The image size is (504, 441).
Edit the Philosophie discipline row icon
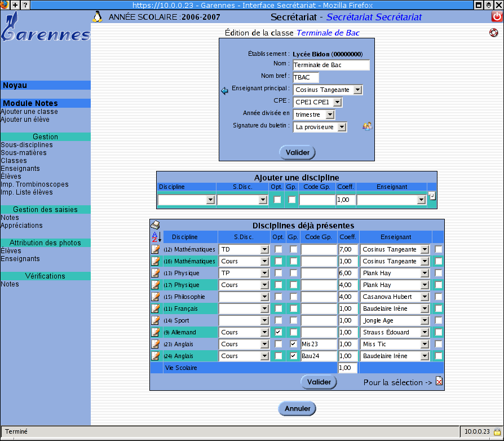156,297
